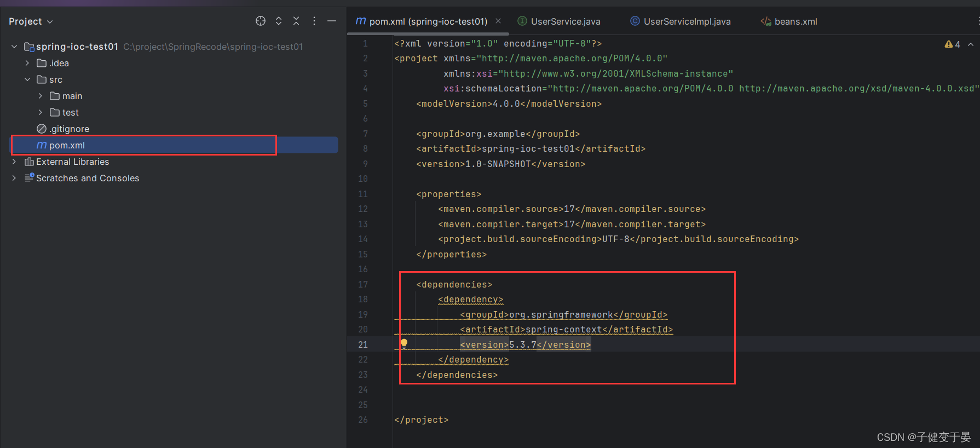This screenshot has height=448, width=980.
Task: Click maven.compiler.target 17 line
Action: (x=572, y=224)
